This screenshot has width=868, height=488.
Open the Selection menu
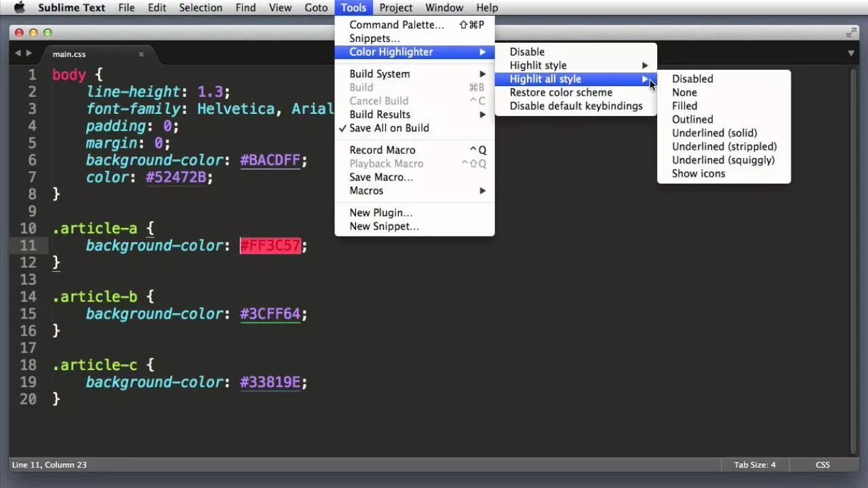[201, 7]
